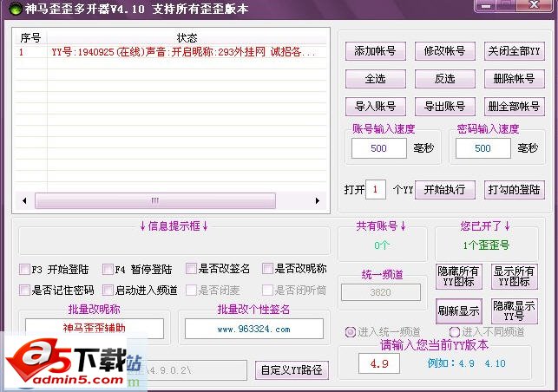Click the 刷新显示 button

pos(459,311)
